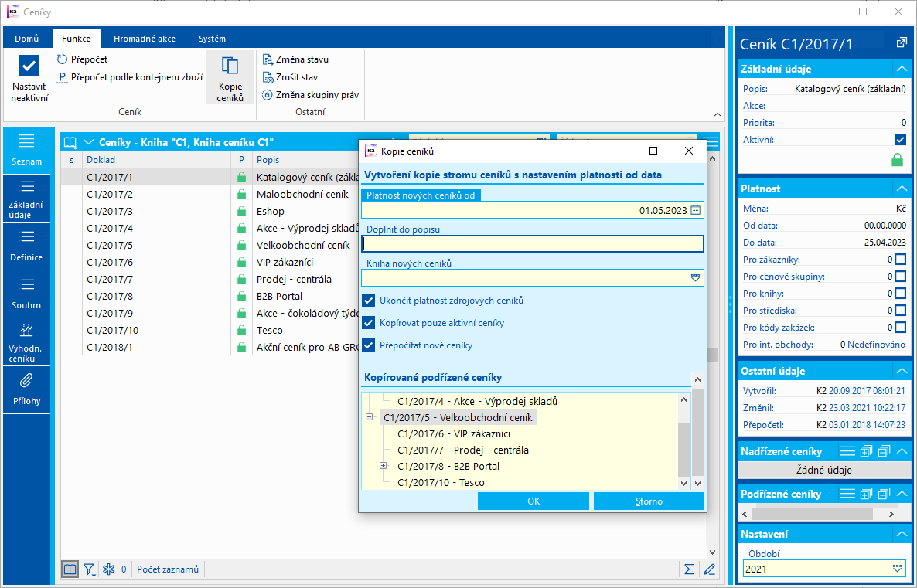Open the Systém ribbon tab

[212, 39]
